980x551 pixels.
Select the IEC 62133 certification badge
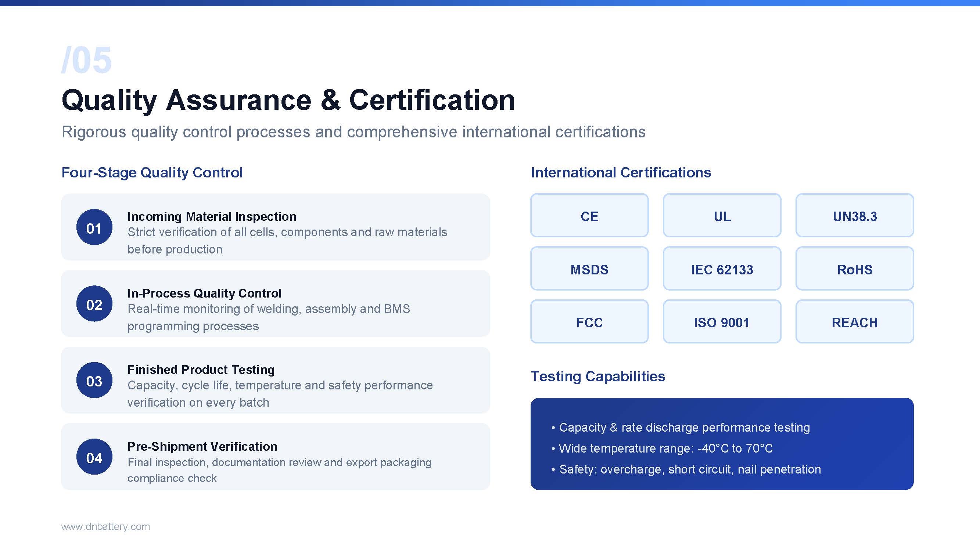click(722, 269)
